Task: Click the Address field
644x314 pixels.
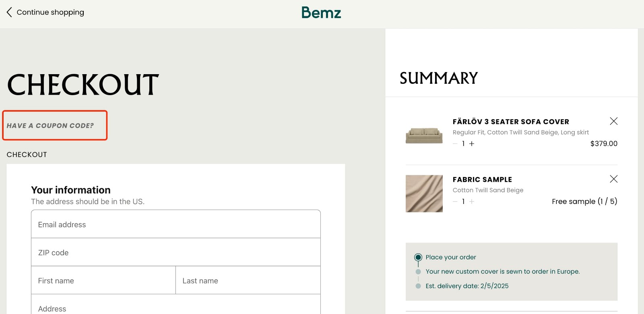Action: click(175, 308)
